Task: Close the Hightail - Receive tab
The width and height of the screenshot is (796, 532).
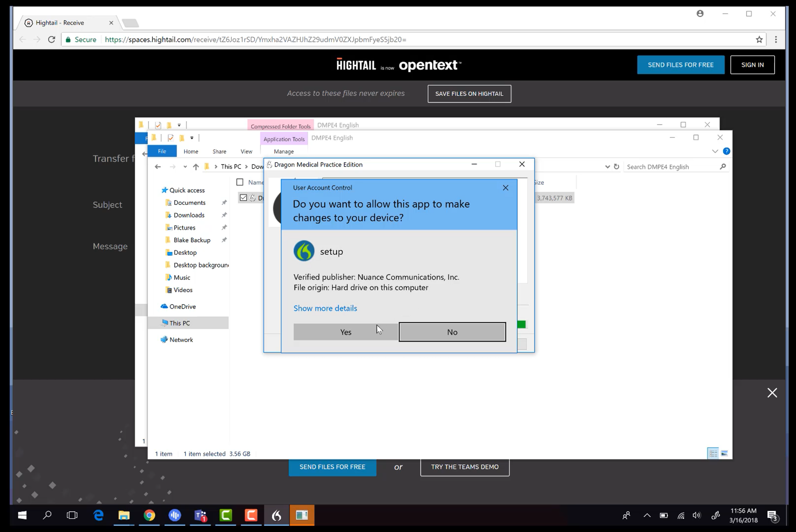Action: click(x=111, y=23)
